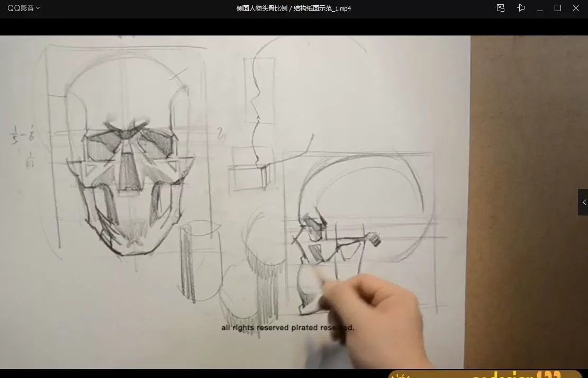Open the QQ影音 main menu
The width and height of the screenshot is (588, 378).
pos(20,8)
